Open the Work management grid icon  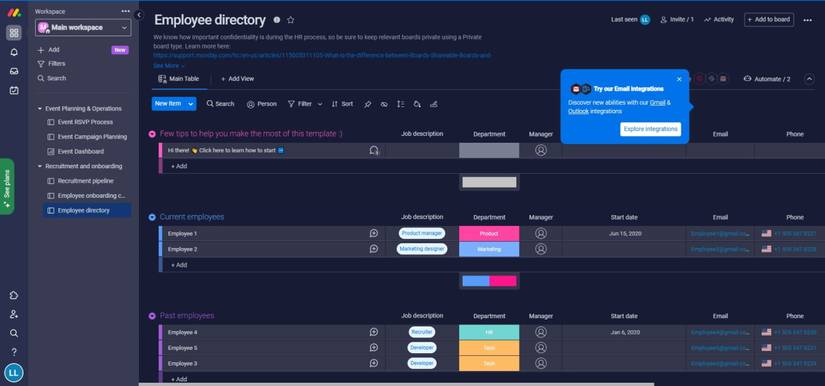(x=14, y=33)
